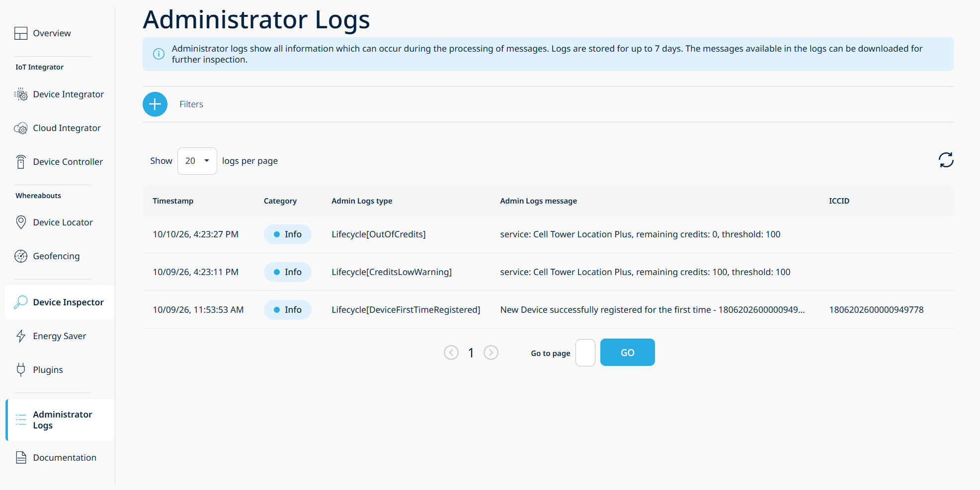
Task: Click the Admin Logs type column header
Action: 362,201
